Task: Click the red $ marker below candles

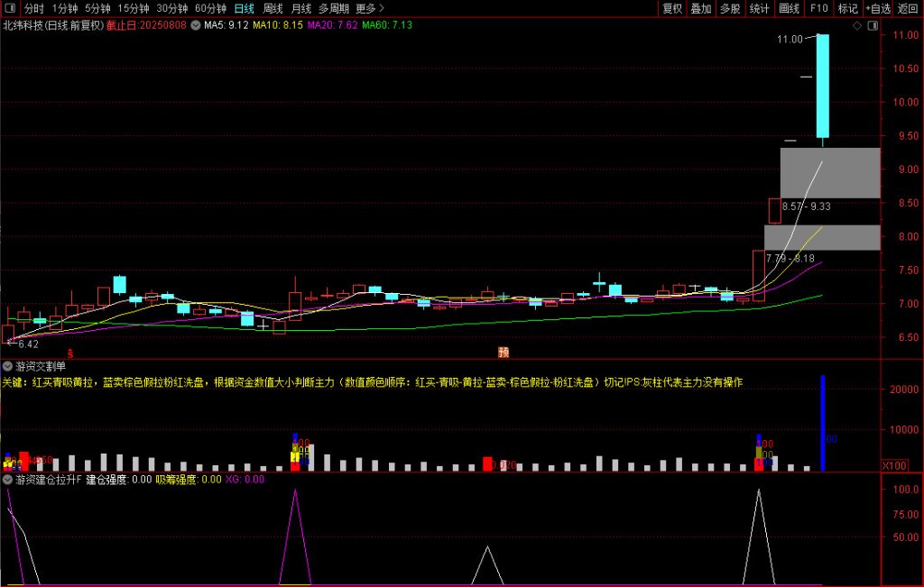Action: point(69,353)
